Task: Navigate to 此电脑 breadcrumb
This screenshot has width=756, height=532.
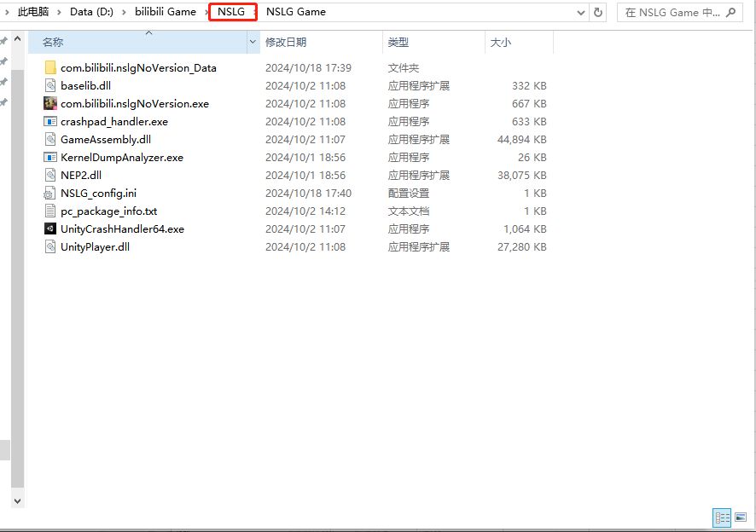Action: pos(32,12)
